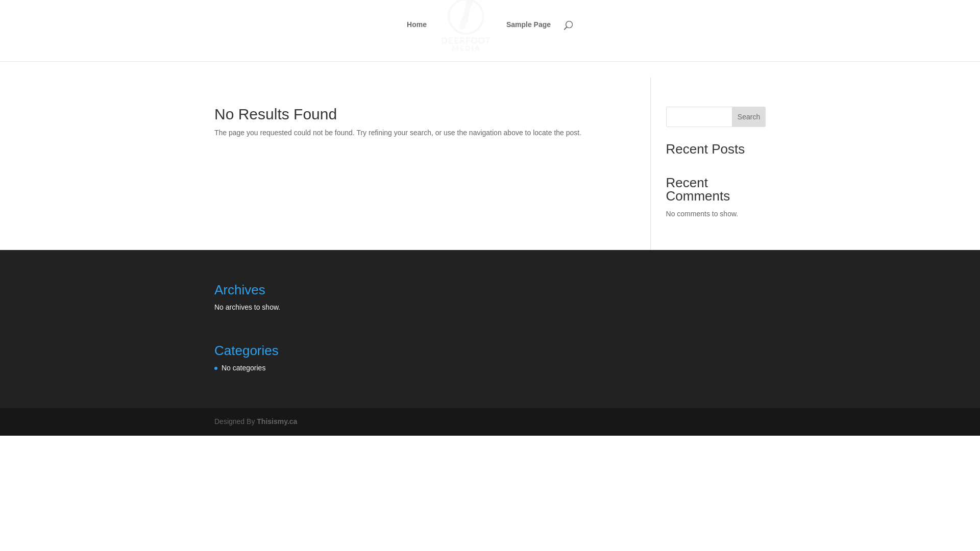Click the Deerfoot Media logo
Viewport: 980px width, 551px height.
pyautogui.click(x=465, y=26)
